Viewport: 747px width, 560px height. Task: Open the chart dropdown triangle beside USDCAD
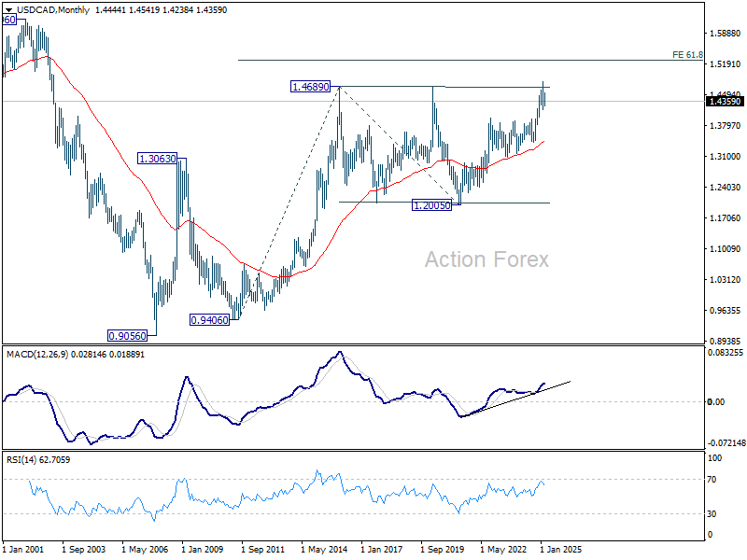[x=8, y=10]
